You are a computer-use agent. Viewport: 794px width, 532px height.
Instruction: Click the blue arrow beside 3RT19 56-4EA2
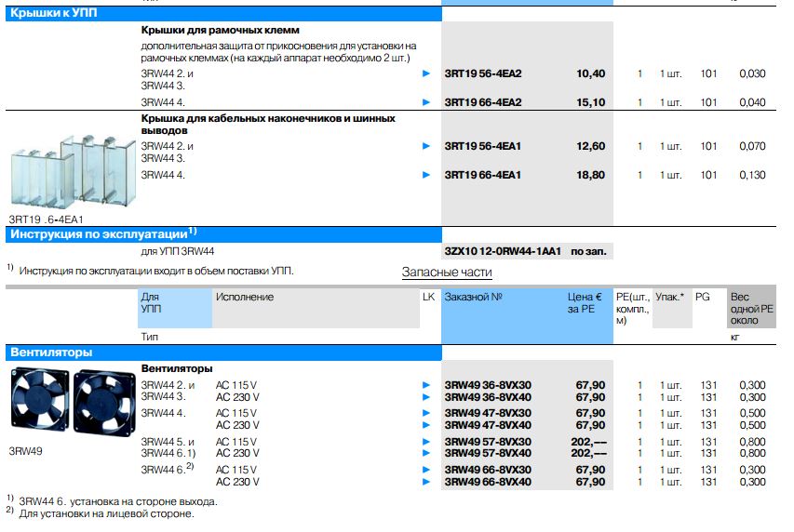(426, 73)
